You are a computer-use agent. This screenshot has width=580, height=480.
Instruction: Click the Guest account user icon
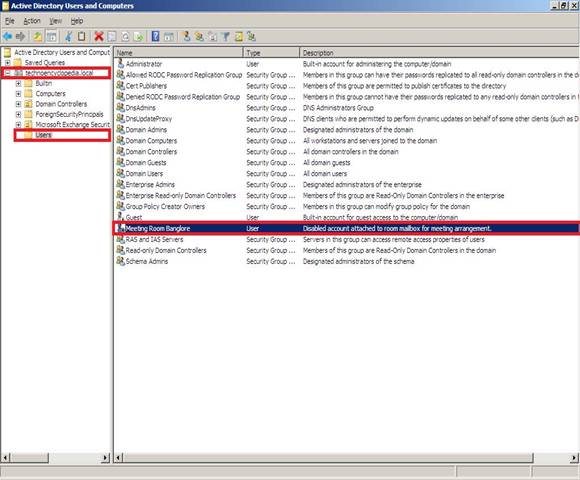coord(121,217)
